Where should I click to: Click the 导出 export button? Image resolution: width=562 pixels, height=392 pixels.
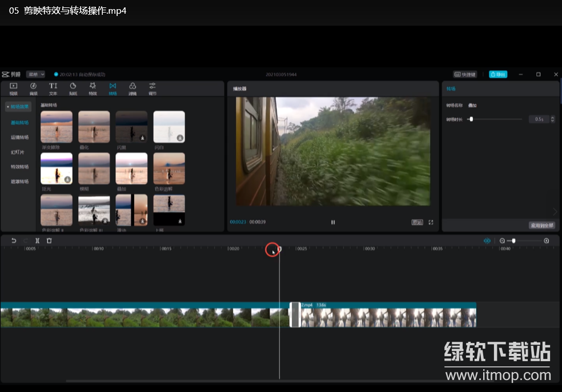(x=498, y=74)
